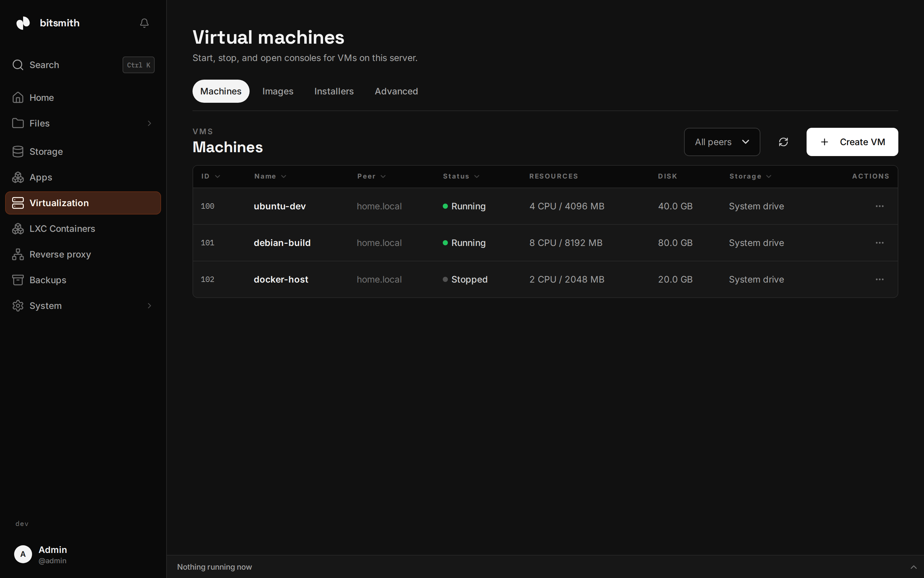
Task: Click the Virtualization server icon
Action: coord(18,203)
